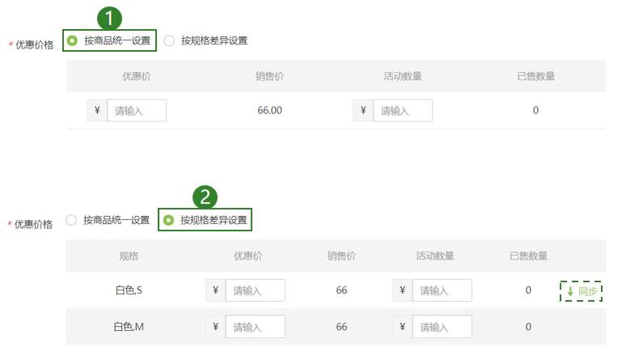Click the 同步 sync button
This screenshot has width=622, height=364.
coord(581,291)
